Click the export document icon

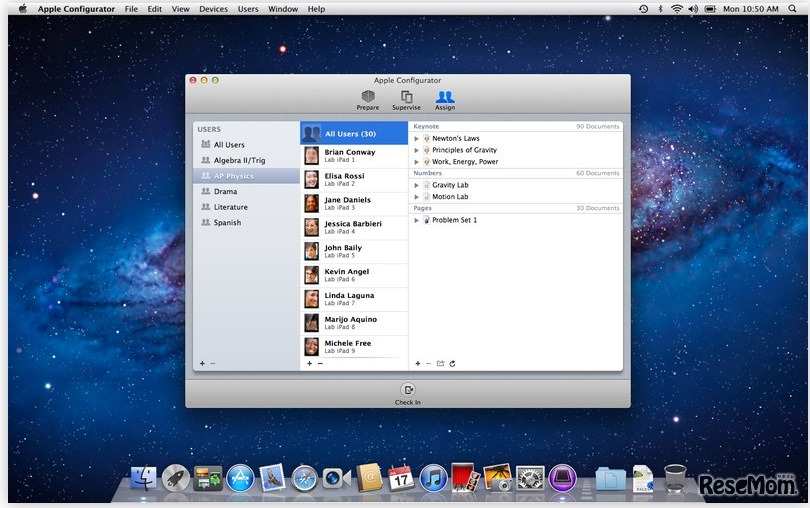[x=440, y=363]
